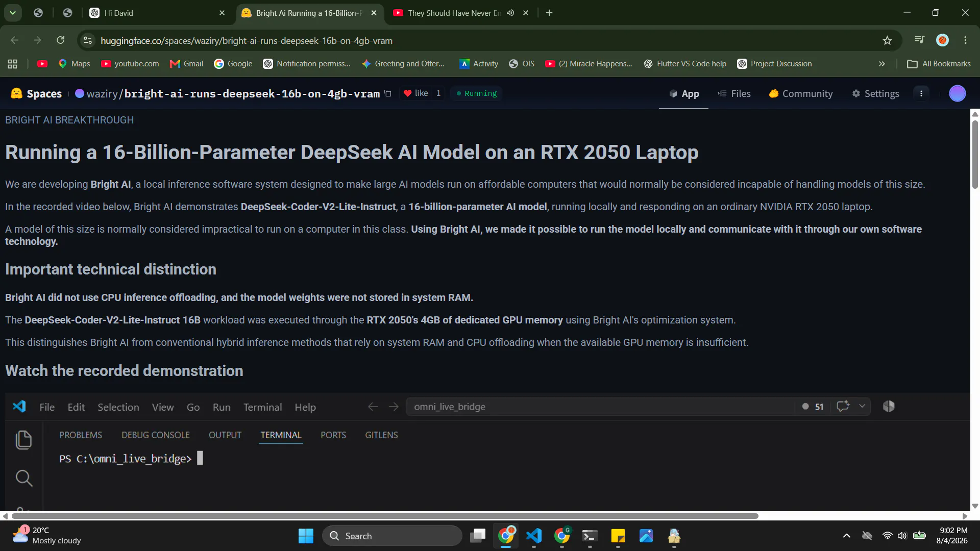
Task: Open Task View on the taskbar
Action: point(478,536)
